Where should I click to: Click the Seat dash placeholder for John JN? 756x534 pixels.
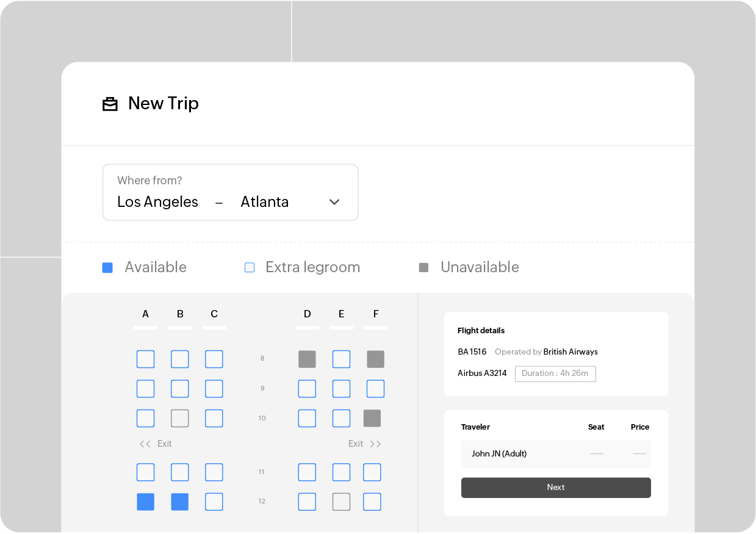(596, 454)
